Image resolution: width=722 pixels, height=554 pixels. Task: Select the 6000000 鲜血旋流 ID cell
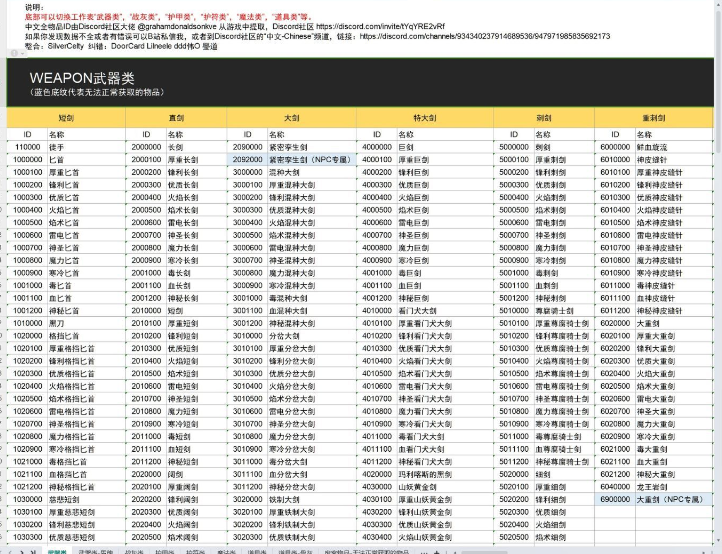pyautogui.click(x=614, y=146)
